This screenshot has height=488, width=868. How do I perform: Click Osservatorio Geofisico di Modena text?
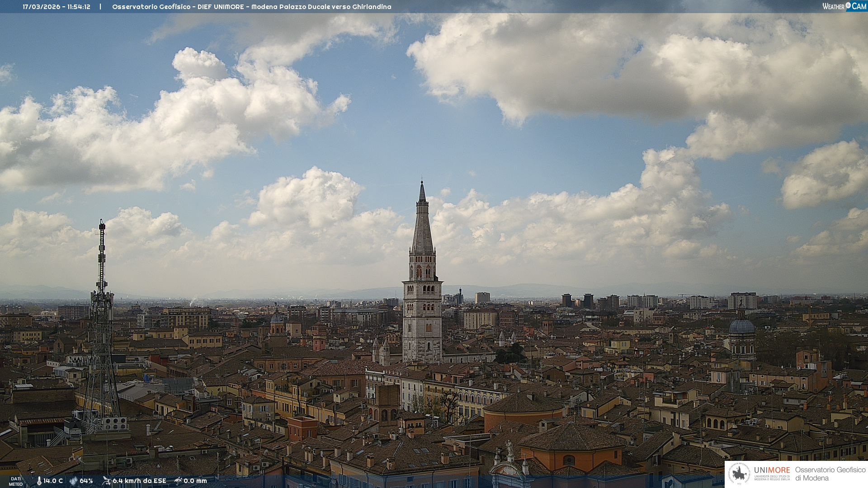tap(830, 474)
